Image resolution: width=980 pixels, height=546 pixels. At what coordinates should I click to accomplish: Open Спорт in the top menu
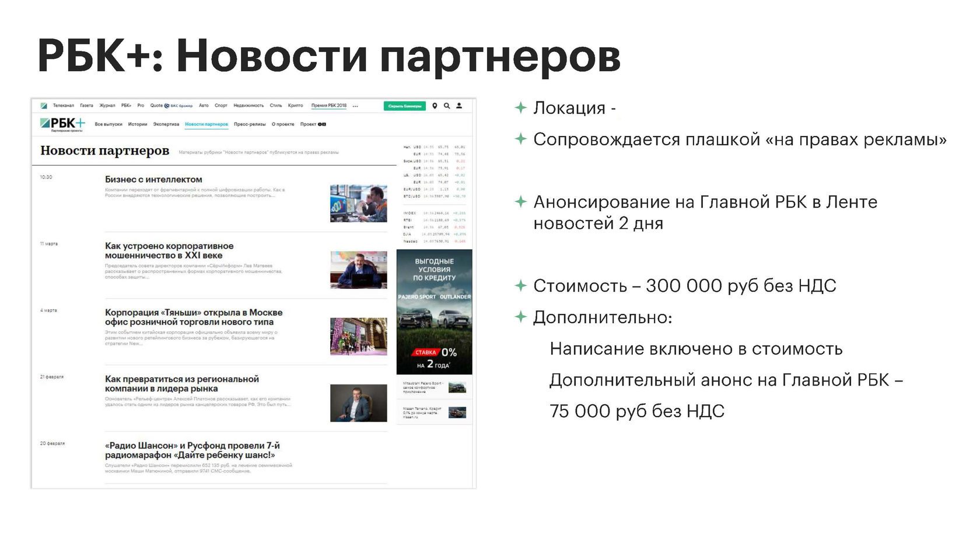tap(221, 106)
